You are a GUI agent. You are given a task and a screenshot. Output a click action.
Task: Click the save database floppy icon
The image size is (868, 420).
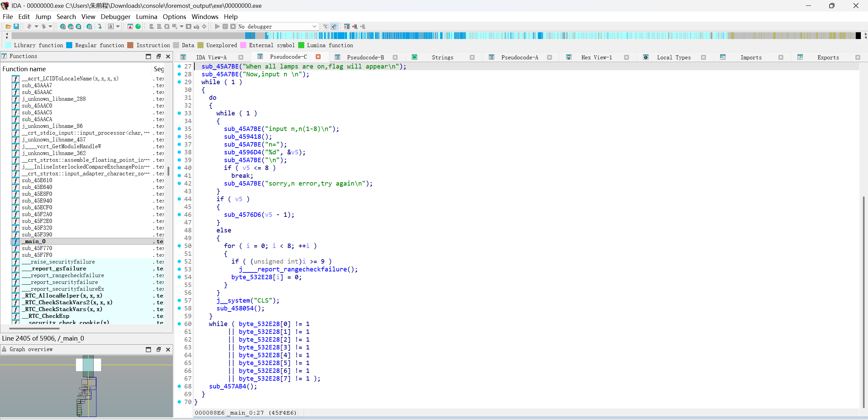(16, 26)
